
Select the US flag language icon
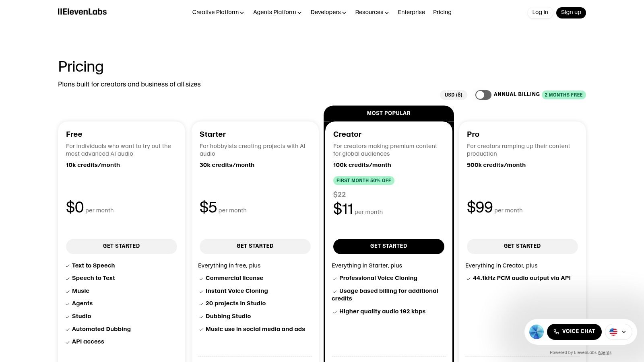click(x=613, y=332)
